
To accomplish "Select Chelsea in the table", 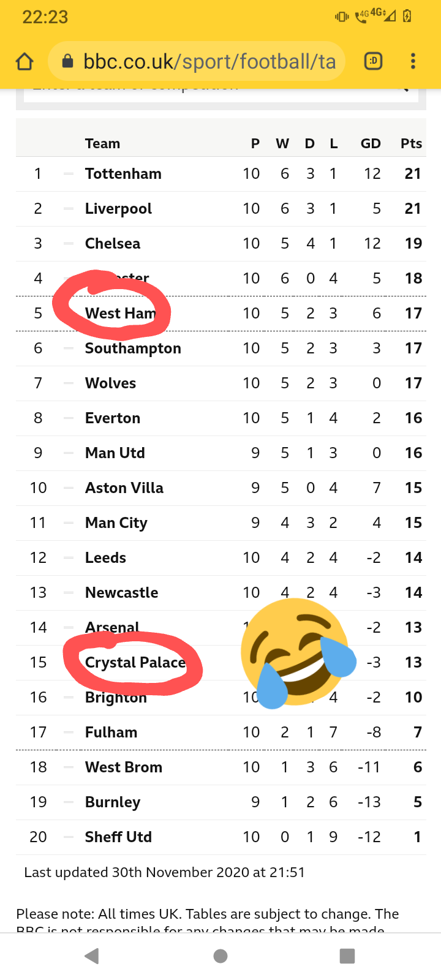I will (x=113, y=244).
